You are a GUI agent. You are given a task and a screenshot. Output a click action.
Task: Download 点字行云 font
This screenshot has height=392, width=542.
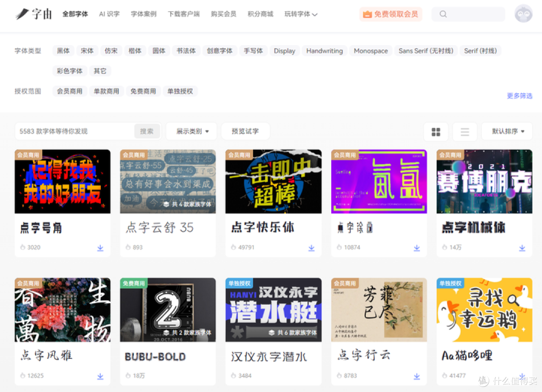click(417, 376)
